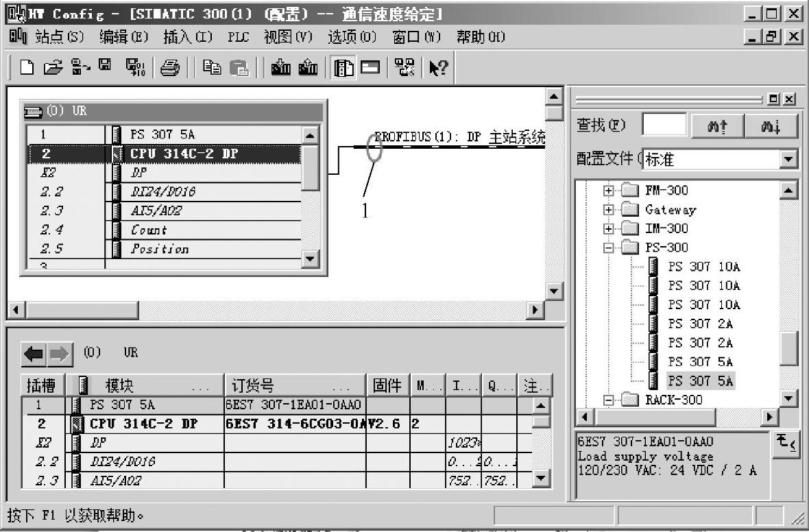Click the Upload from Module icon

(308, 67)
